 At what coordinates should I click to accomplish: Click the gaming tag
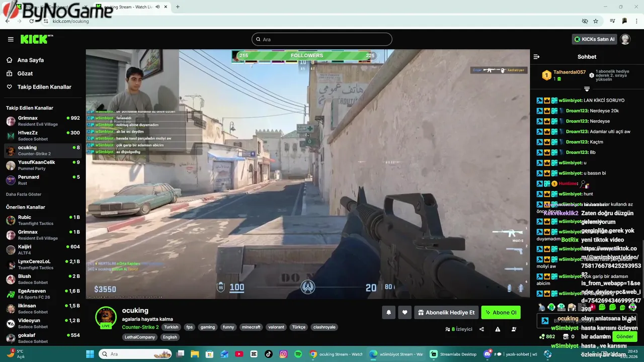tap(208, 327)
